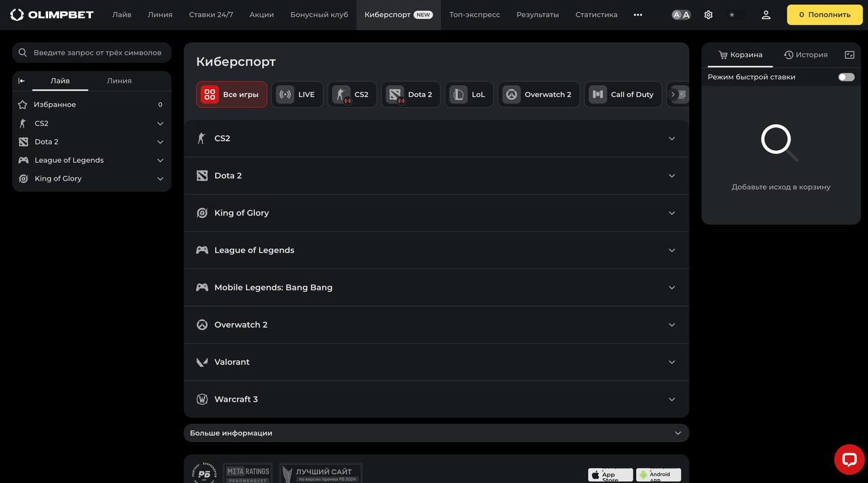Expand the CS2 section chevron in main list
The image size is (868, 483).
coord(672,138)
